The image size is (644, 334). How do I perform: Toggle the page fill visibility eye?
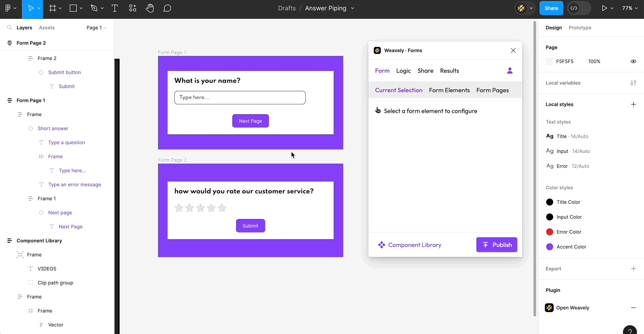coord(633,61)
